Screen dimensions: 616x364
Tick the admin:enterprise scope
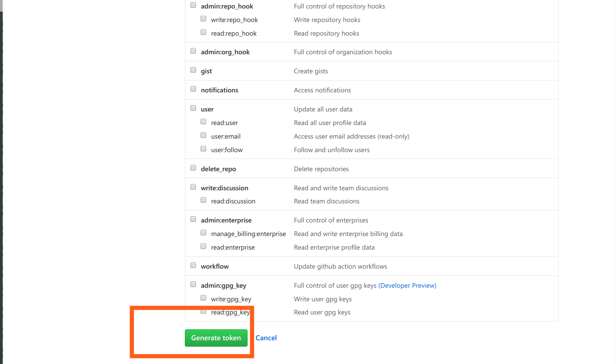click(x=193, y=220)
